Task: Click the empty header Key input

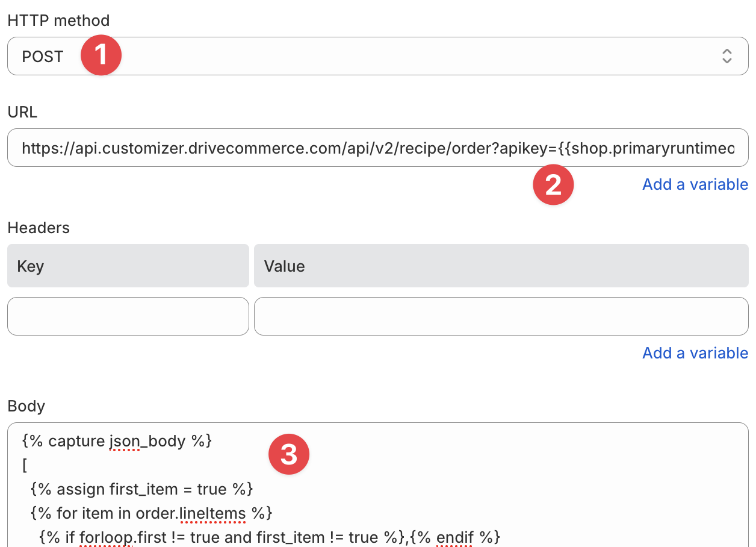Action: [128, 316]
